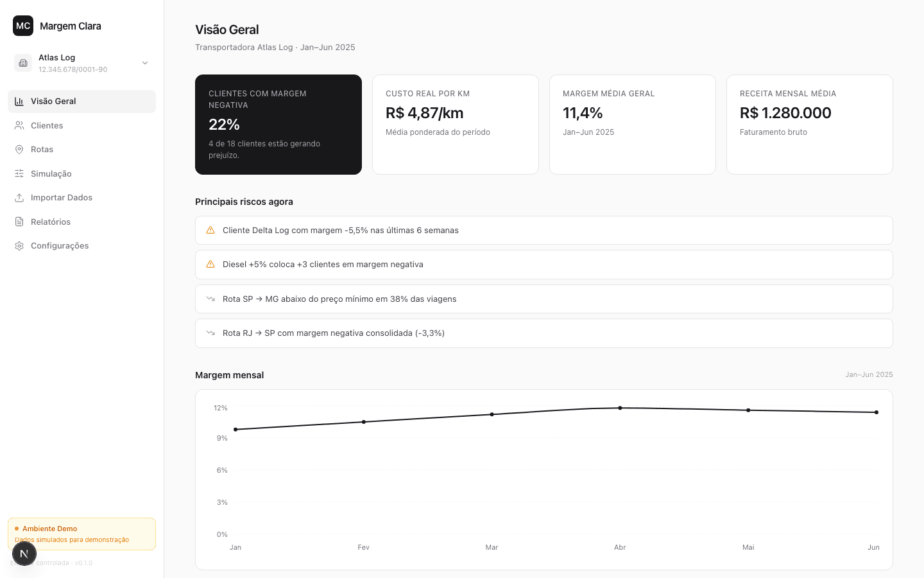
Task: Click the Custo Real por KM card
Action: (456, 125)
